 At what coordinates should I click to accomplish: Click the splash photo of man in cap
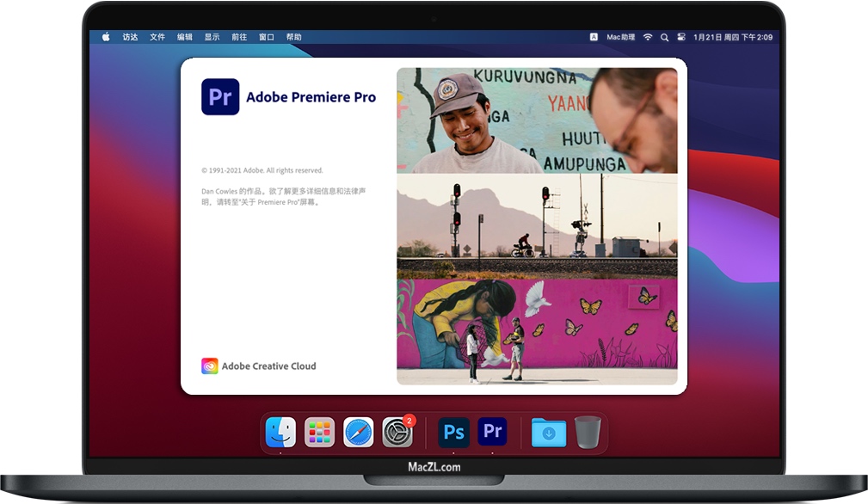[x=537, y=120]
